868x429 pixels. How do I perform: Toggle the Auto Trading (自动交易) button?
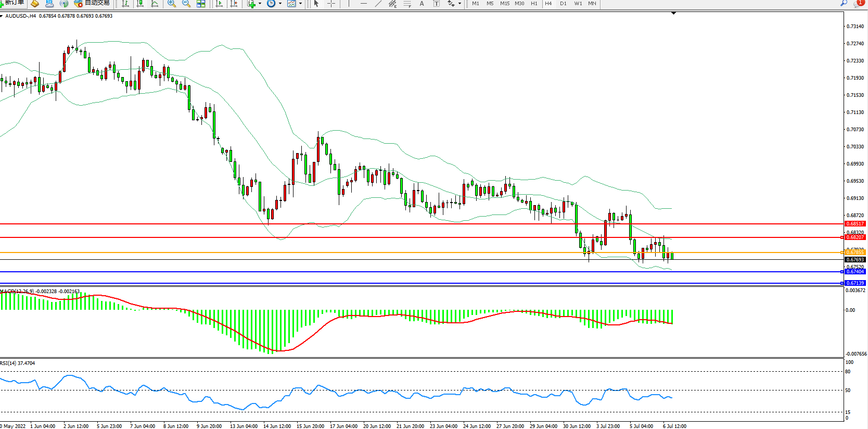(92, 3)
